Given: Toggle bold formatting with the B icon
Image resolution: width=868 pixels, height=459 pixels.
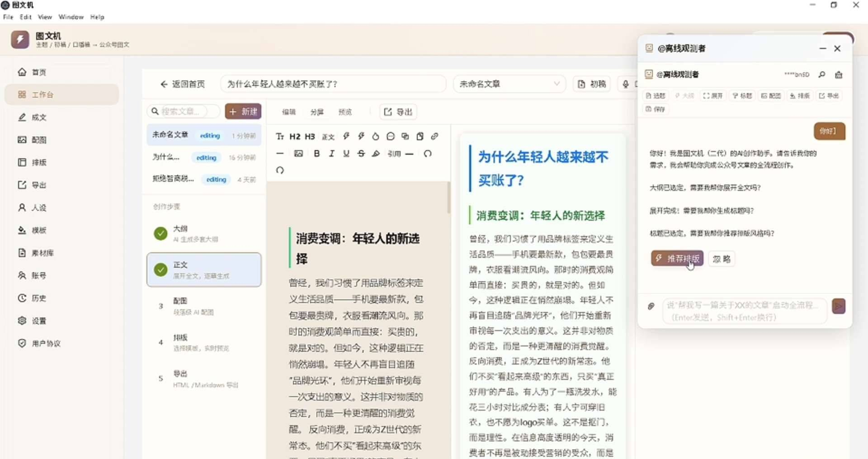Looking at the screenshot, I should tap(316, 154).
